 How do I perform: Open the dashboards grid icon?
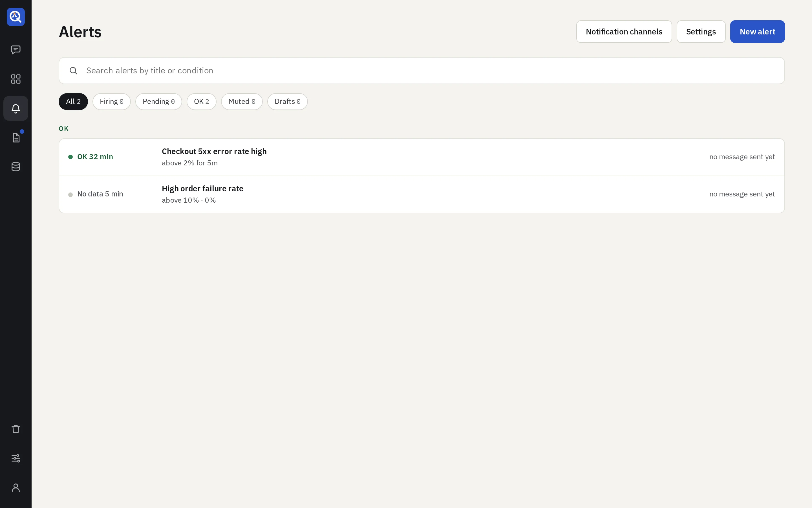click(x=16, y=79)
